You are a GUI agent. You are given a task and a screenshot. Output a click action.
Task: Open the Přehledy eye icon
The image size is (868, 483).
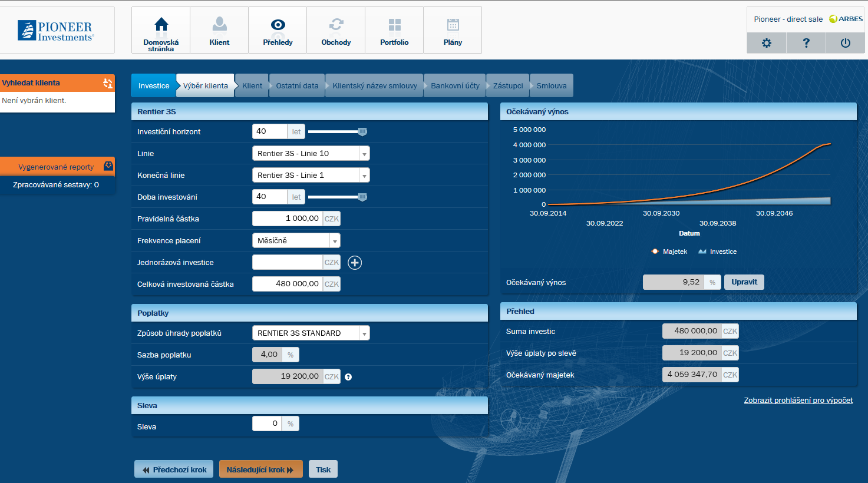pyautogui.click(x=278, y=25)
